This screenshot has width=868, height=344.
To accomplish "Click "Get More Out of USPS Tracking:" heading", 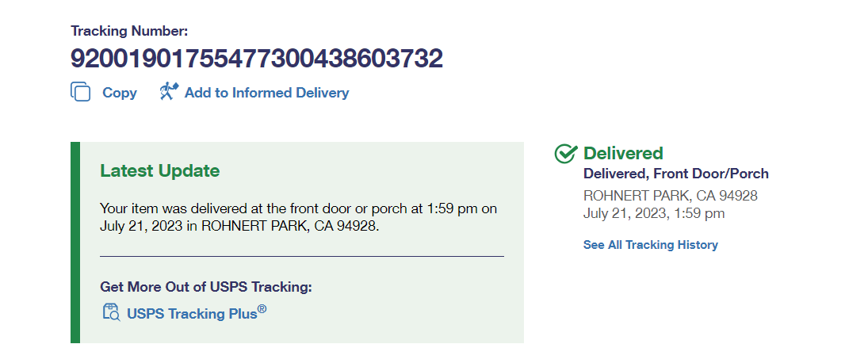I will [x=206, y=287].
